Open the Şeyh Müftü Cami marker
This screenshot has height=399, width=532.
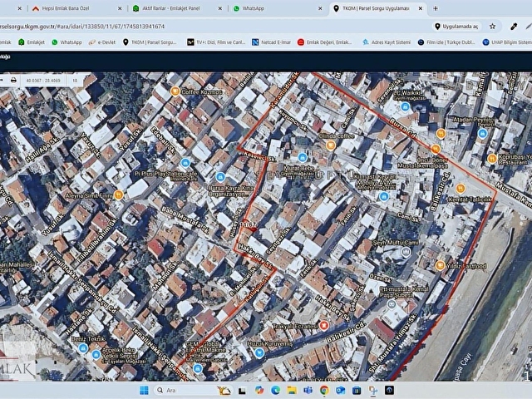pyautogui.click(x=406, y=252)
